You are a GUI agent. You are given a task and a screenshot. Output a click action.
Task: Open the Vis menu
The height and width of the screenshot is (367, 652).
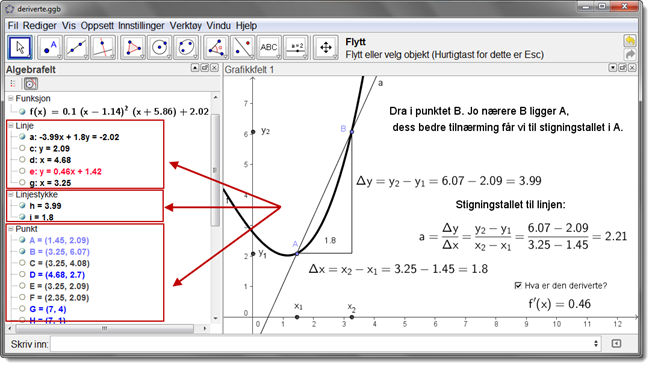click(x=69, y=26)
